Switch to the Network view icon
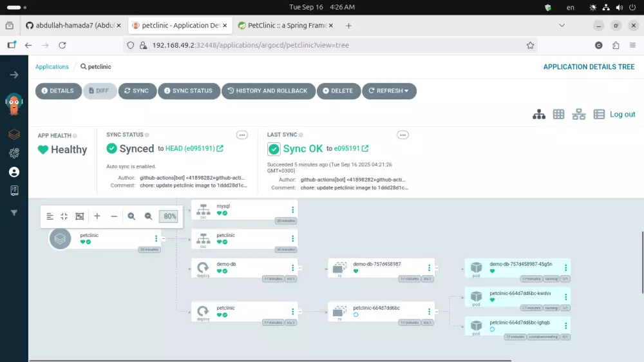The image size is (644, 362). [x=579, y=114]
